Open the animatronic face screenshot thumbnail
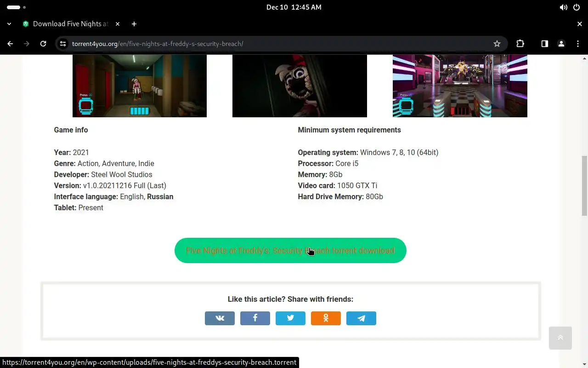 coord(300,86)
